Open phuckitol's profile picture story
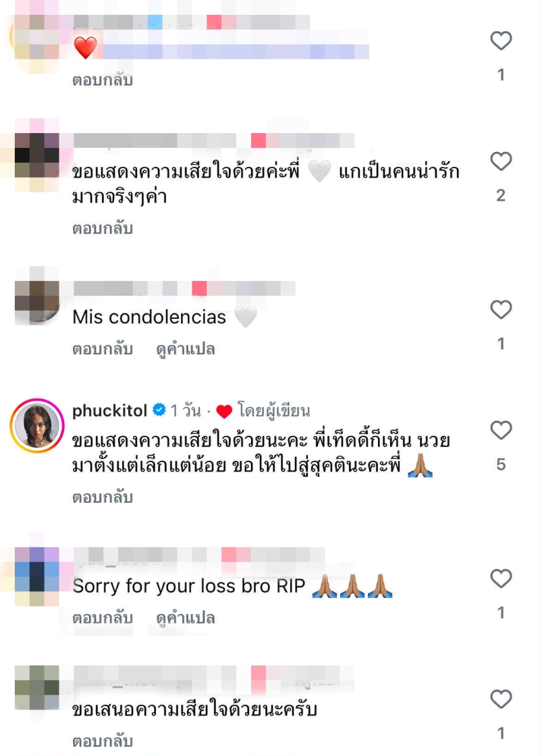Image resolution: width=540 pixels, height=756 pixels. click(37, 425)
